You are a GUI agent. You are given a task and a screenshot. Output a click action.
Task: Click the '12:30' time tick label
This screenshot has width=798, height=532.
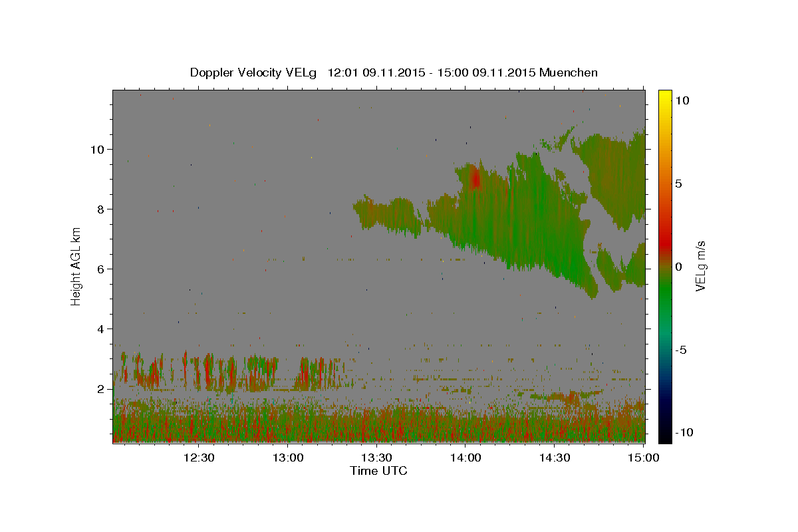(x=198, y=458)
